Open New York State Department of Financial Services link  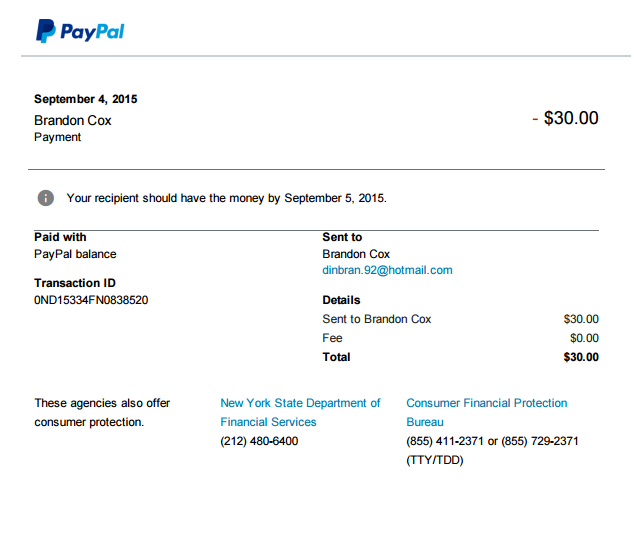pyautogui.click(x=300, y=412)
